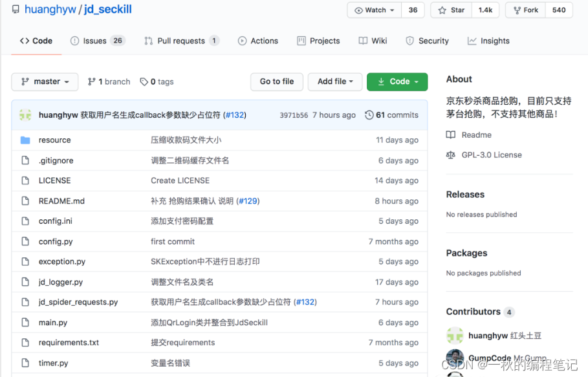
Task: Switch to the Code tab
Action: tap(36, 41)
